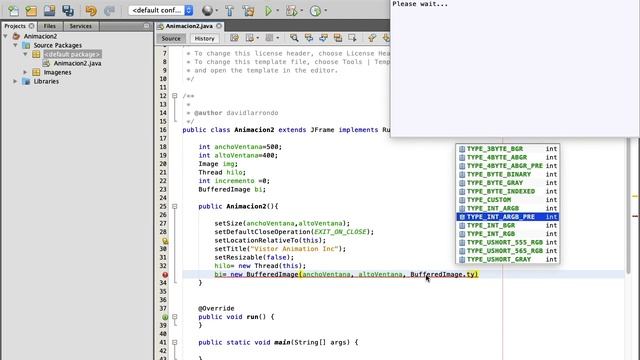
Task: Click the Find Selection magnifier icon
Action: 294,38
